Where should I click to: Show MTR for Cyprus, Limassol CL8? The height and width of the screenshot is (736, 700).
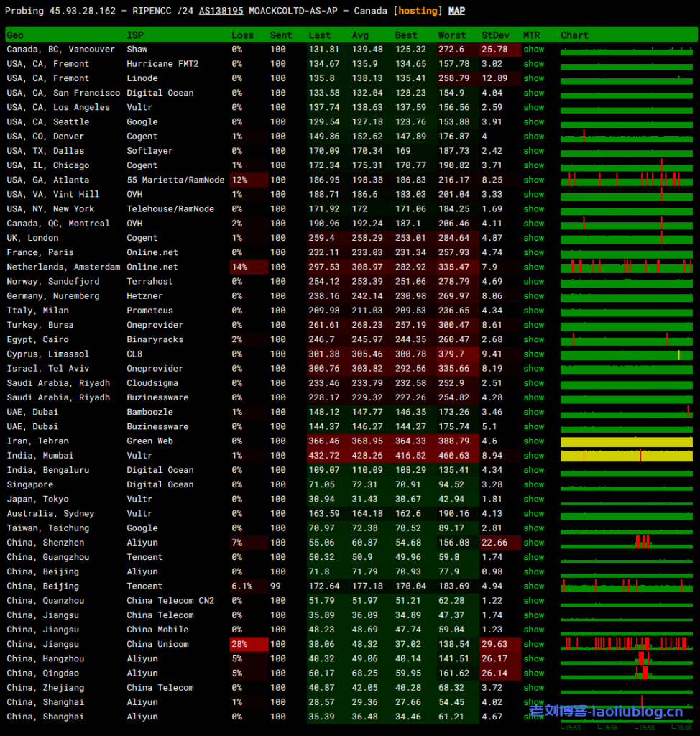tap(533, 354)
